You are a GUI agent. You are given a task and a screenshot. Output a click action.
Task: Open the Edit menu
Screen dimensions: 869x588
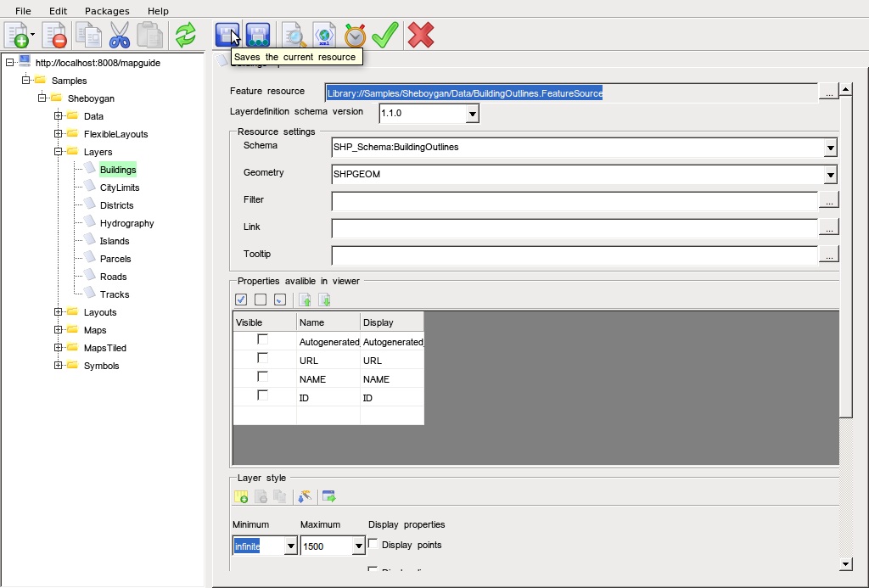pyautogui.click(x=58, y=11)
